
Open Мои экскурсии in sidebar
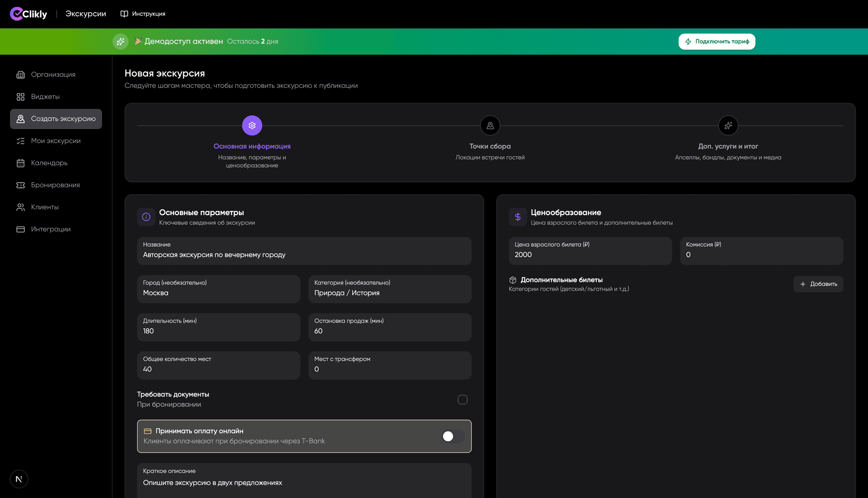click(56, 141)
